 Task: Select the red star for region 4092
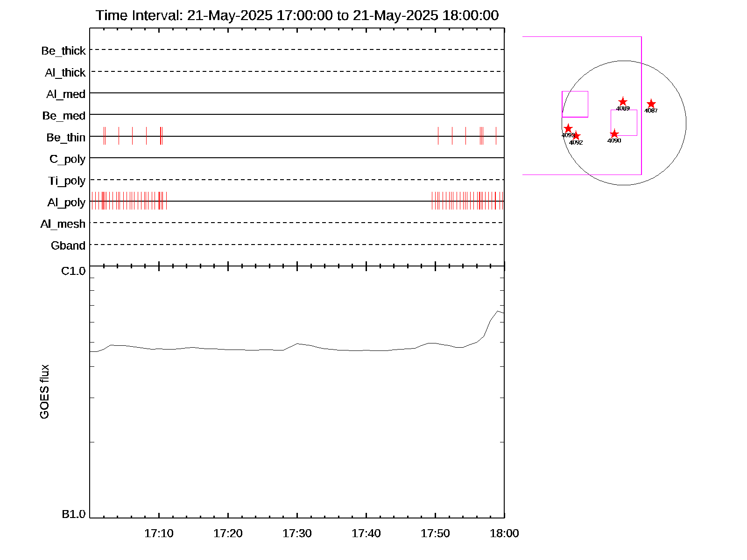click(x=576, y=136)
